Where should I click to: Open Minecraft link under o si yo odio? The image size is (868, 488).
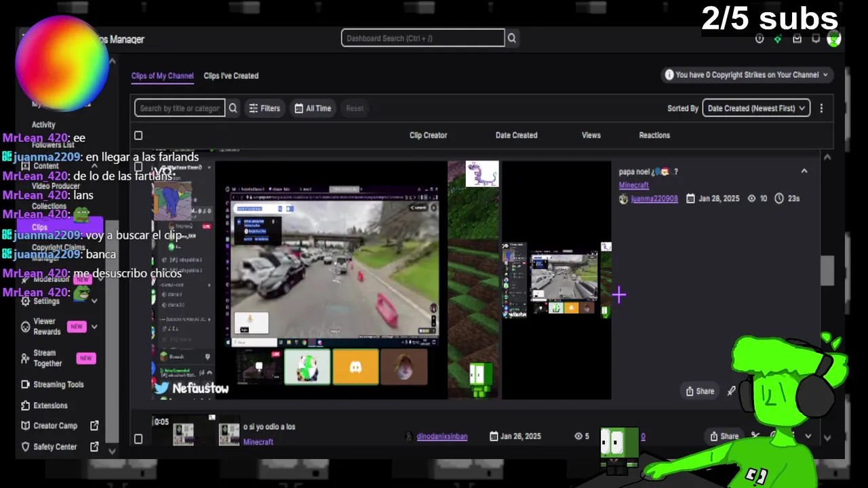(x=258, y=442)
